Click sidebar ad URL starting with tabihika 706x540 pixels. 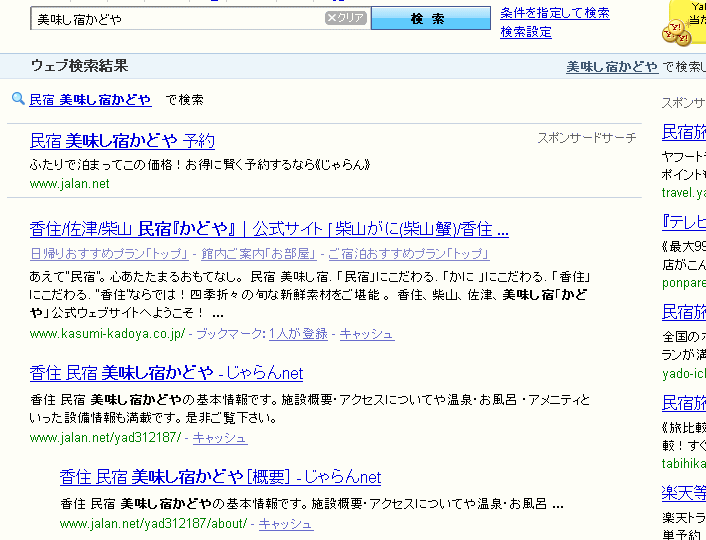684,463
